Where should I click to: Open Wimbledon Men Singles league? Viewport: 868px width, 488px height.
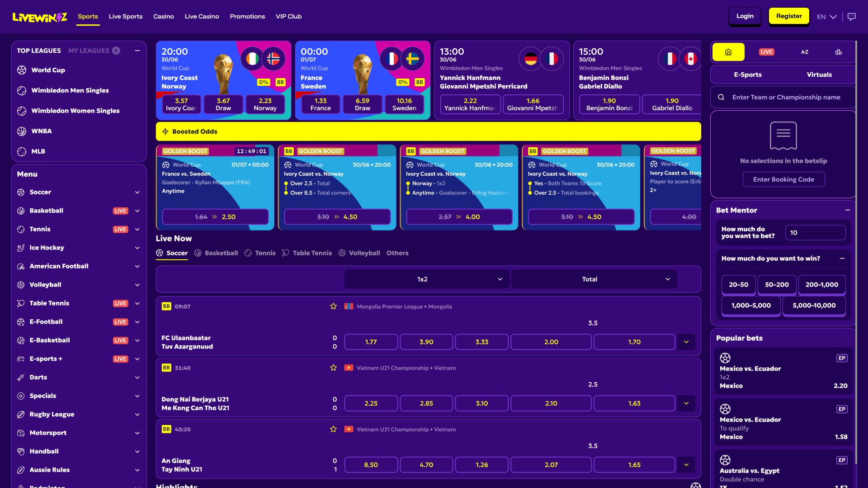point(70,90)
